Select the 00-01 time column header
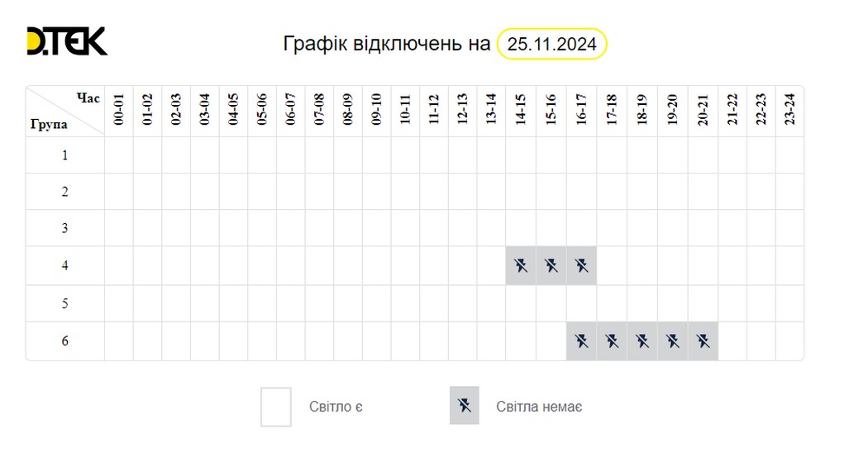This screenshot has height=467, width=868. [x=119, y=110]
